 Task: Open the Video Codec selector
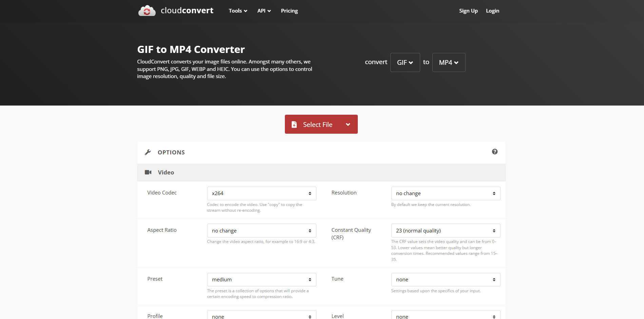(x=261, y=193)
